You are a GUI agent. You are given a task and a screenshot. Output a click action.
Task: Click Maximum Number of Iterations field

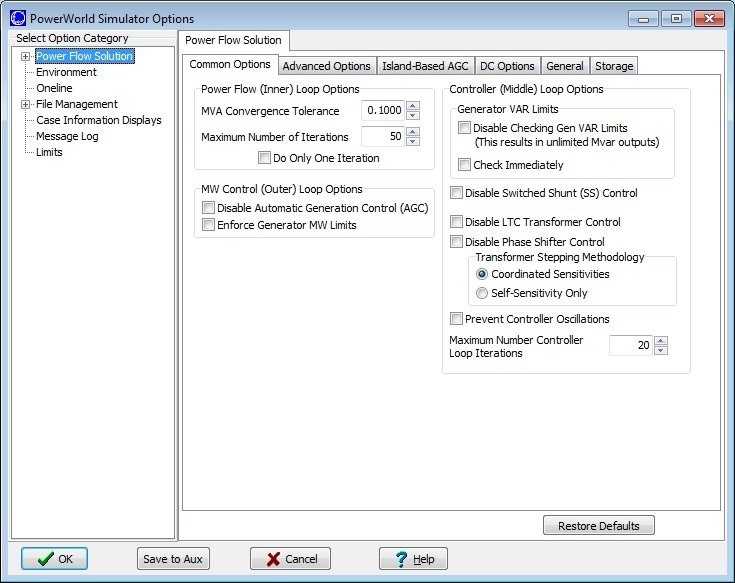382,136
